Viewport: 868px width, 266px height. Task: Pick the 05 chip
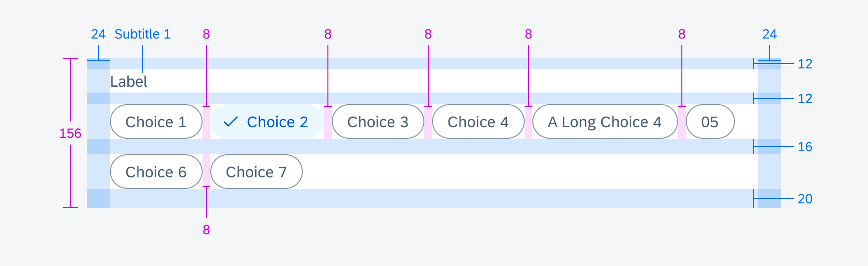pyautogui.click(x=710, y=121)
